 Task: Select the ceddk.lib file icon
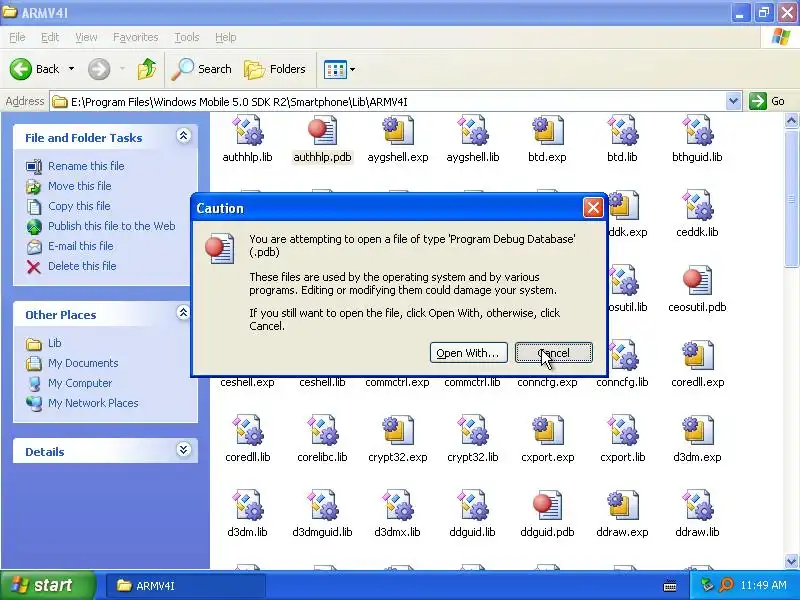click(x=697, y=206)
